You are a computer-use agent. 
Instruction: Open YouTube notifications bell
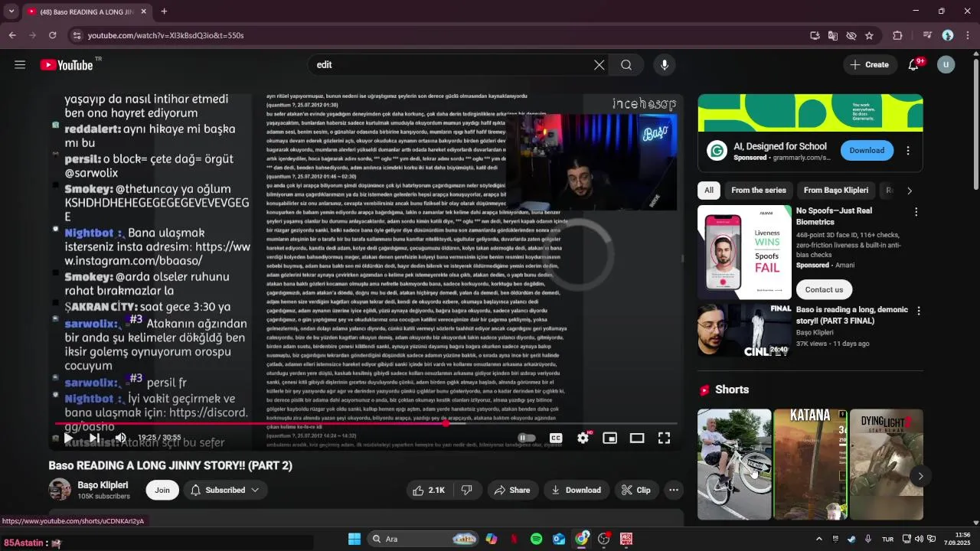click(913, 65)
